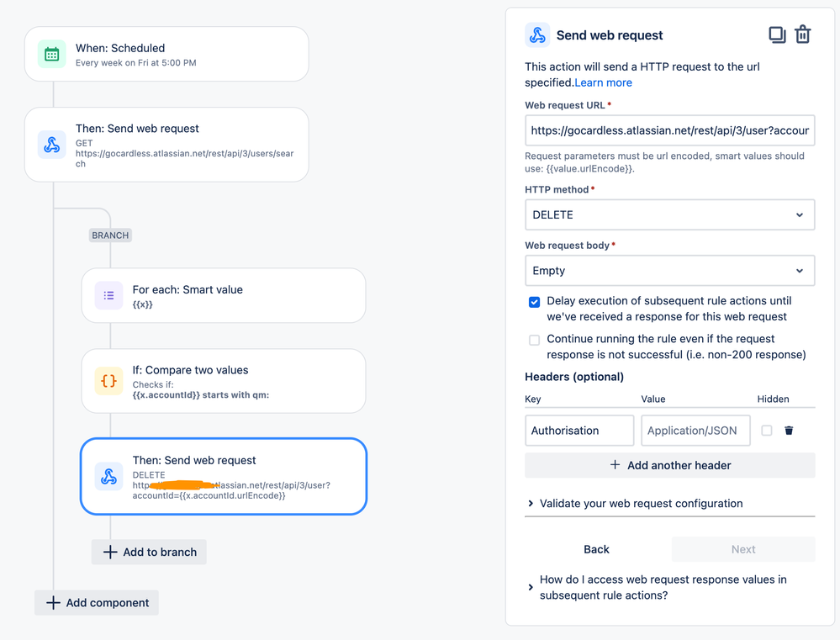Uncheck Delay execution of subsequent rule actions

pos(534,302)
